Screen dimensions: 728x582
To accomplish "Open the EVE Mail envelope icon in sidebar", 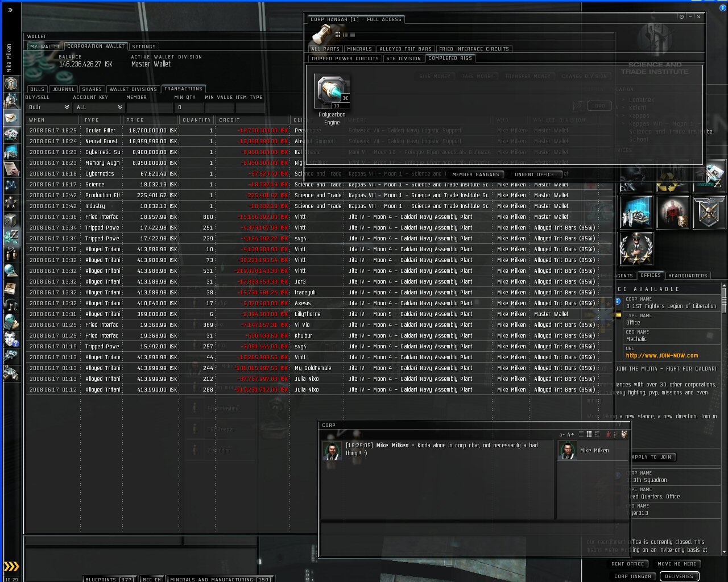I will tap(11, 118).
